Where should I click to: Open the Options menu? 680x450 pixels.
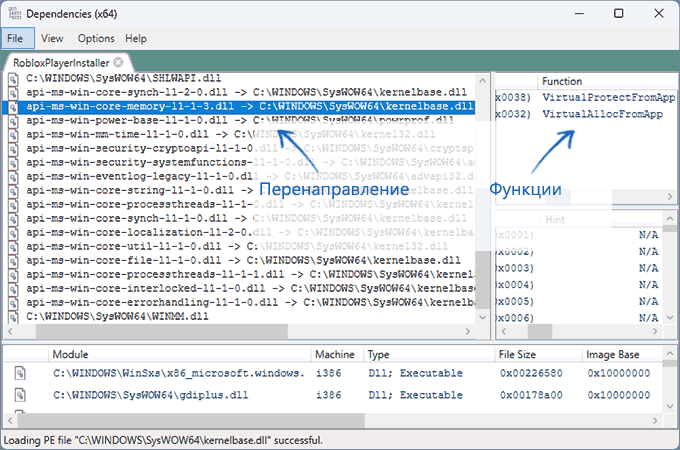(x=96, y=39)
